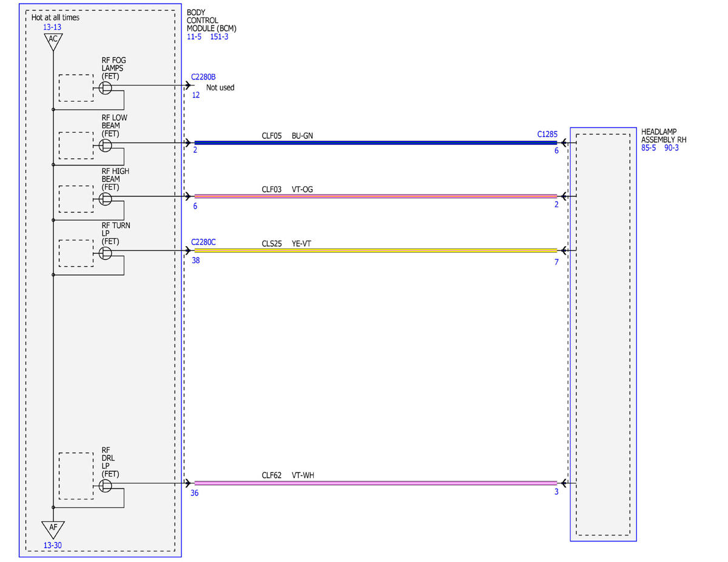The image size is (728, 562).
Task: Click the C2280B pin 12 connector arrow
Action: point(189,85)
